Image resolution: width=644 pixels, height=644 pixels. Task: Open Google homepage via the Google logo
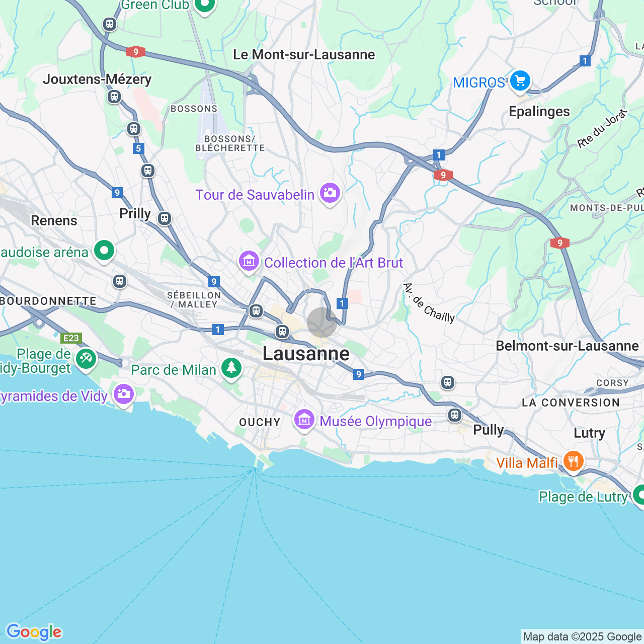pyautogui.click(x=33, y=632)
